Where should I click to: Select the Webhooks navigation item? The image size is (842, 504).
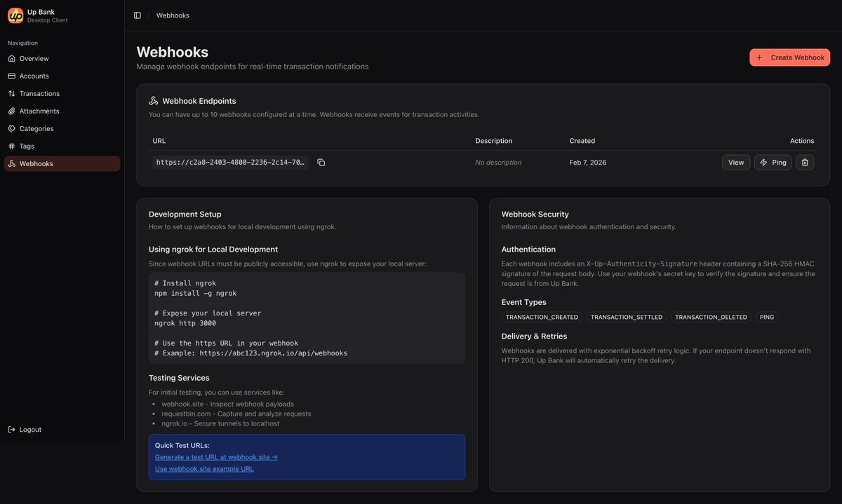pyautogui.click(x=62, y=163)
